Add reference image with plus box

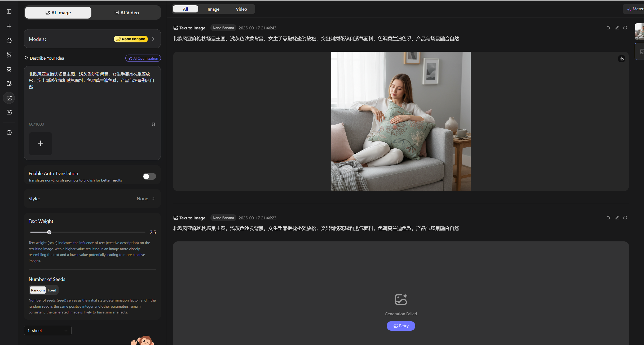pos(40,143)
